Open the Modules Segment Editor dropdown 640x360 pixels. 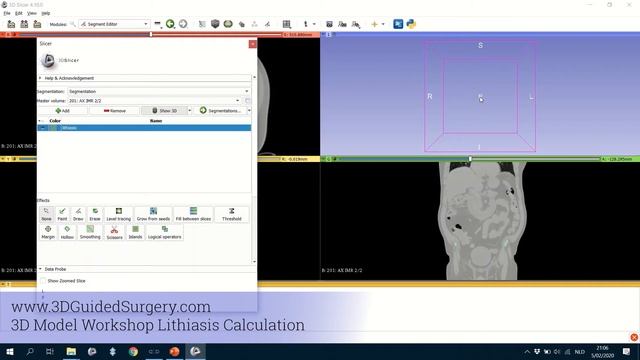(114, 24)
